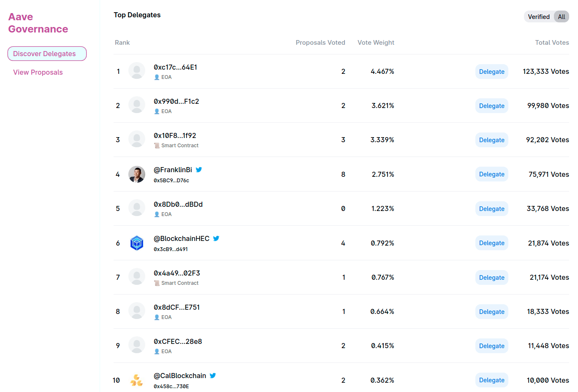This screenshot has width=578, height=392.
Task: Click the CalBlockchain logo avatar
Action: (x=137, y=380)
